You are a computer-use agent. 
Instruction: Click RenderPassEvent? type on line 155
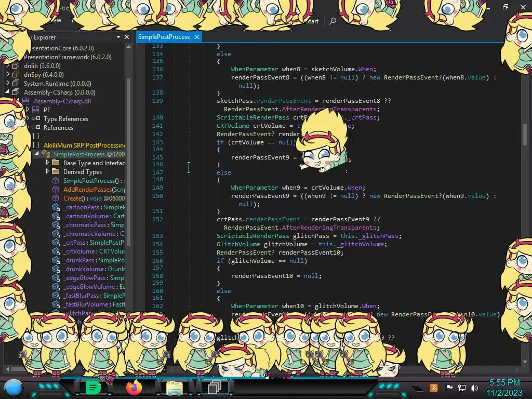coord(246,252)
